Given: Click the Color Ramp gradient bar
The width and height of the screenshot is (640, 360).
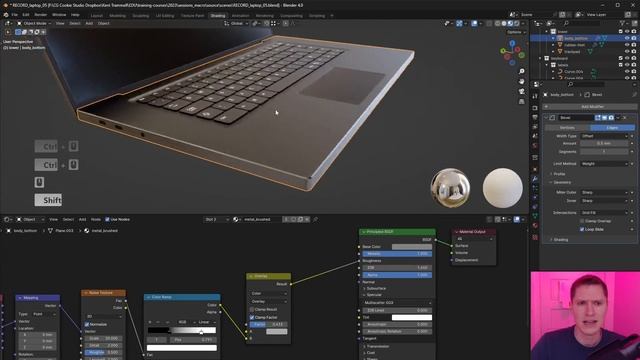Looking at the screenshot, I should tap(182, 330).
